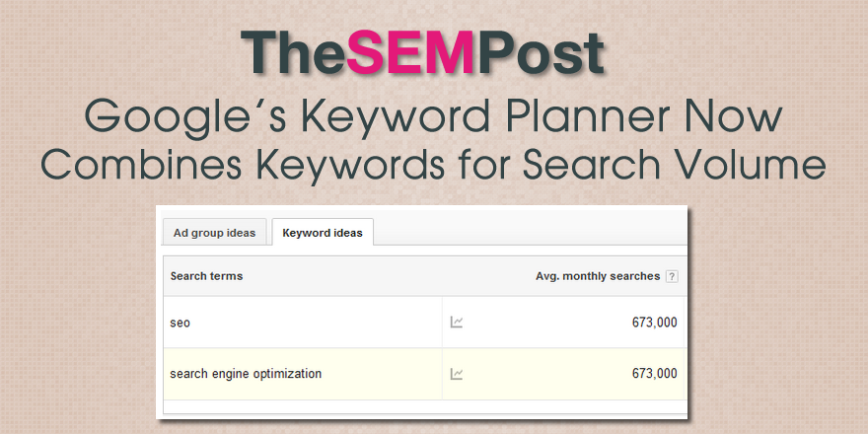Open trend chart icon for search engine optimization

coord(457,374)
